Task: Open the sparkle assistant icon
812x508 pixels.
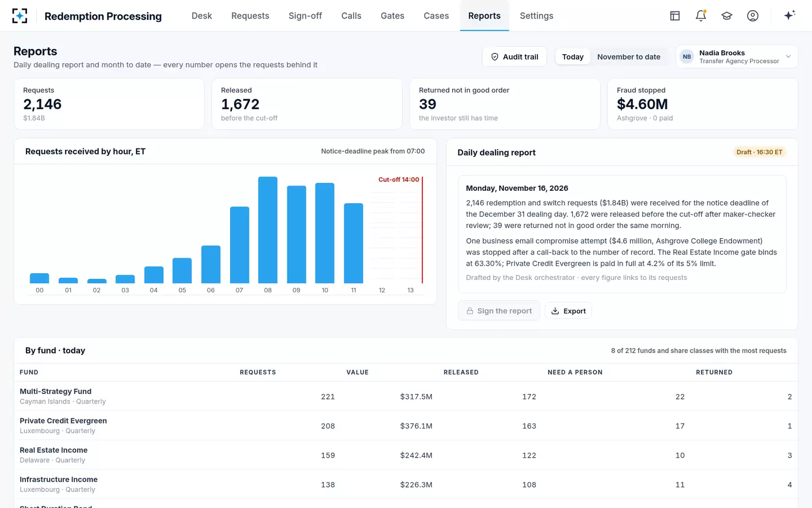Action: click(789, 15)
